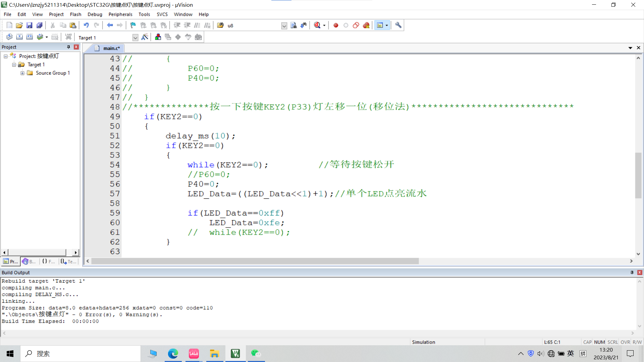Click the editor vertical scrollbar thumb
Viewport: 644px width, 362px height.
pyautogui.click(x=638, y=175)
